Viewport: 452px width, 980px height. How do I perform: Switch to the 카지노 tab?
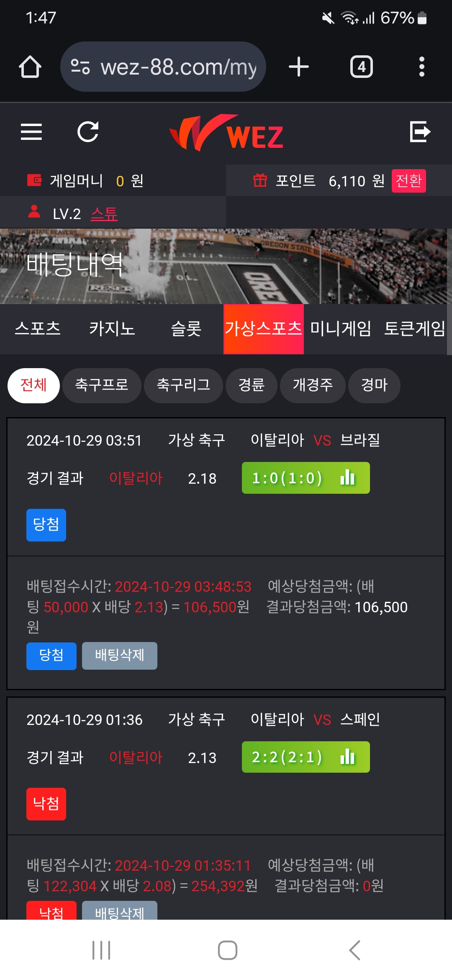tap(112, 329)
